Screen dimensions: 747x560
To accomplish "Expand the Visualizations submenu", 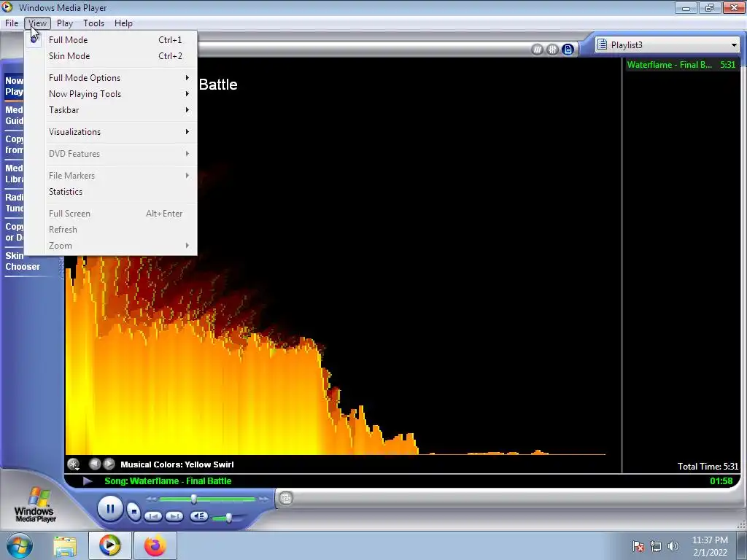I will (x=111, y=132).
